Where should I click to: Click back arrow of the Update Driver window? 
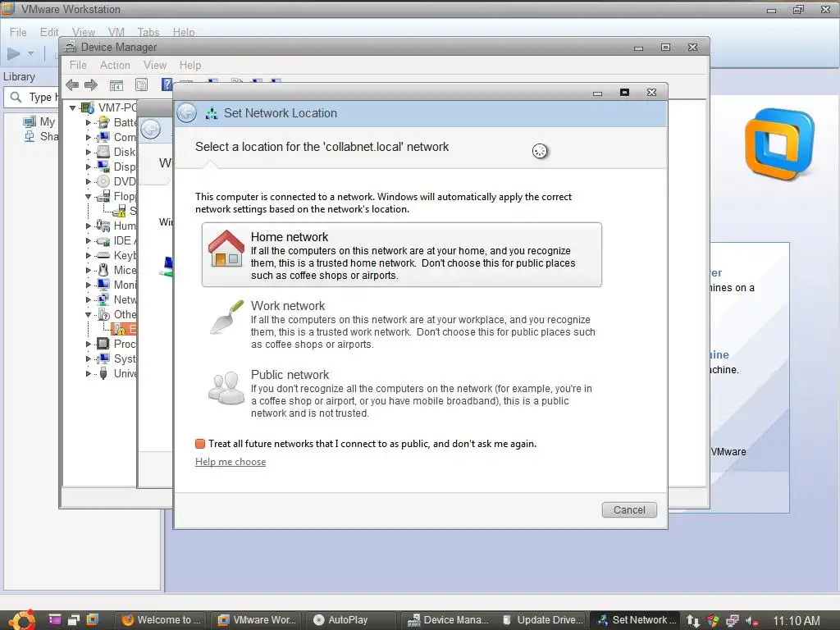coord(151,129)
